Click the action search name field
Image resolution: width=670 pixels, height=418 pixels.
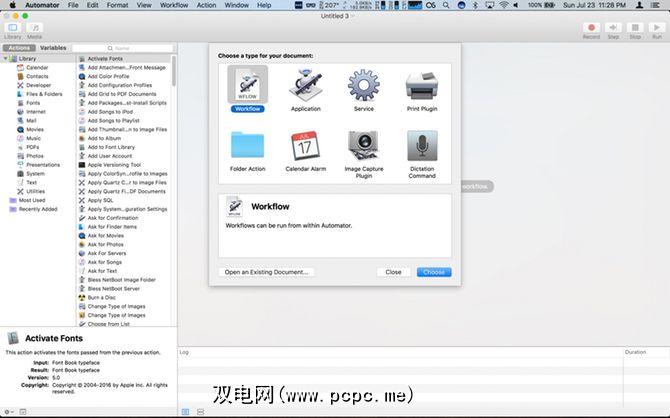(x=123, y=48)
